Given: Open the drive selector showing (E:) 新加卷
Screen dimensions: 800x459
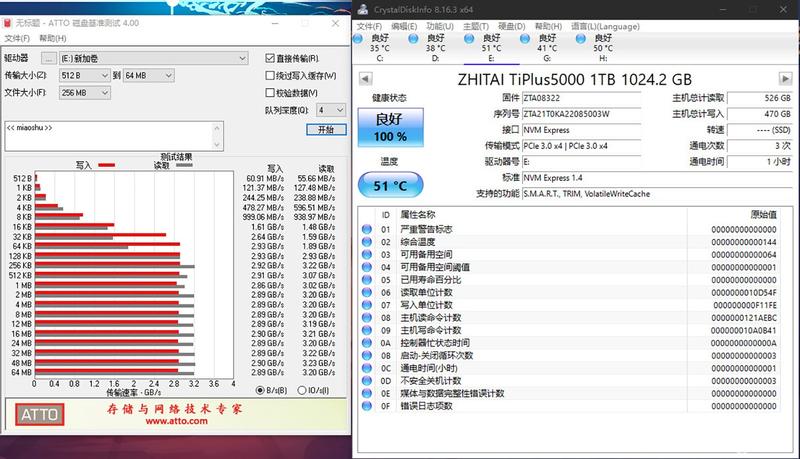Looking at the screenshot, I should click(x=154, y=58).
